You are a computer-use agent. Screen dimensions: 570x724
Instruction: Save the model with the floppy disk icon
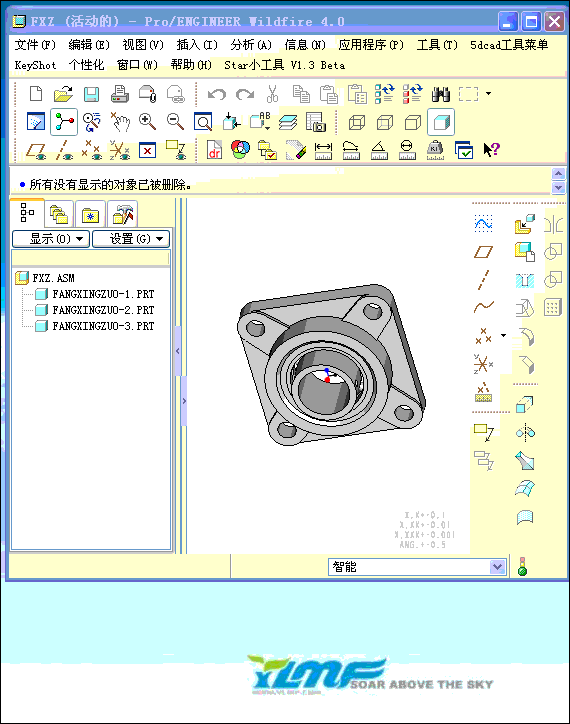pyautogui.click(x=91, y=94)
